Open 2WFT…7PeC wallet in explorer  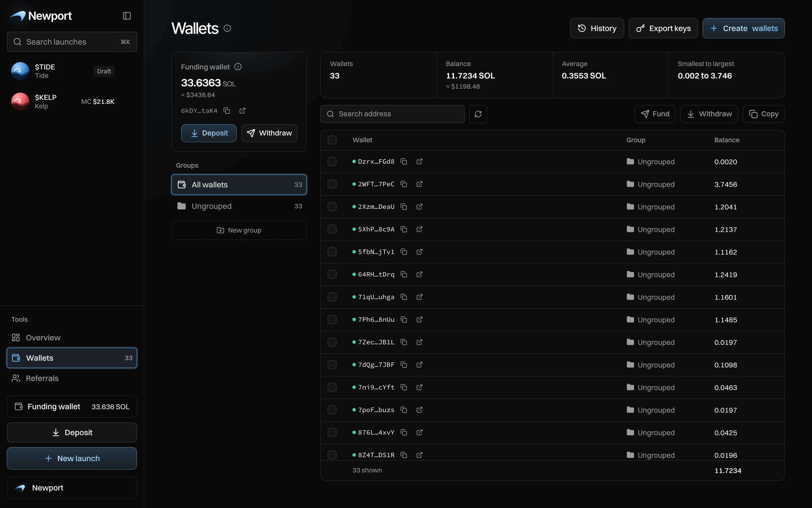pyautogui.click(x=420, y=184)
